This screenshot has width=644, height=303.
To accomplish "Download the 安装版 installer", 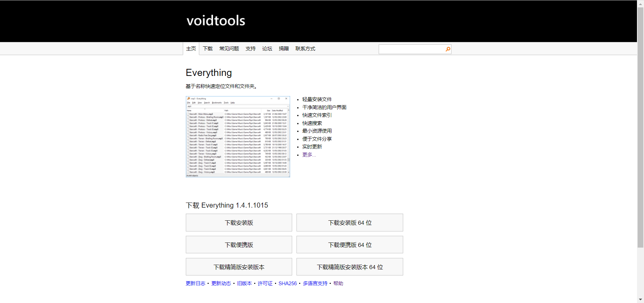I will pos(238,222).
